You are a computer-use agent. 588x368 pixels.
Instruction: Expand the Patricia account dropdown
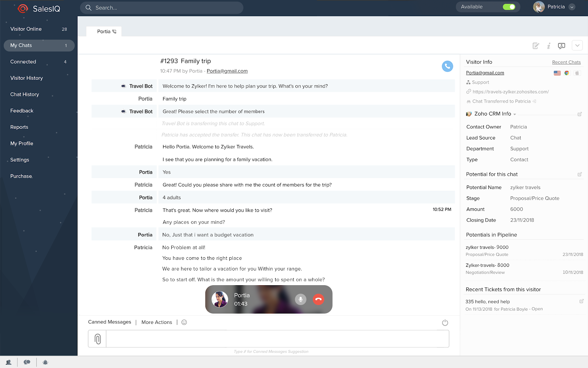572,7
